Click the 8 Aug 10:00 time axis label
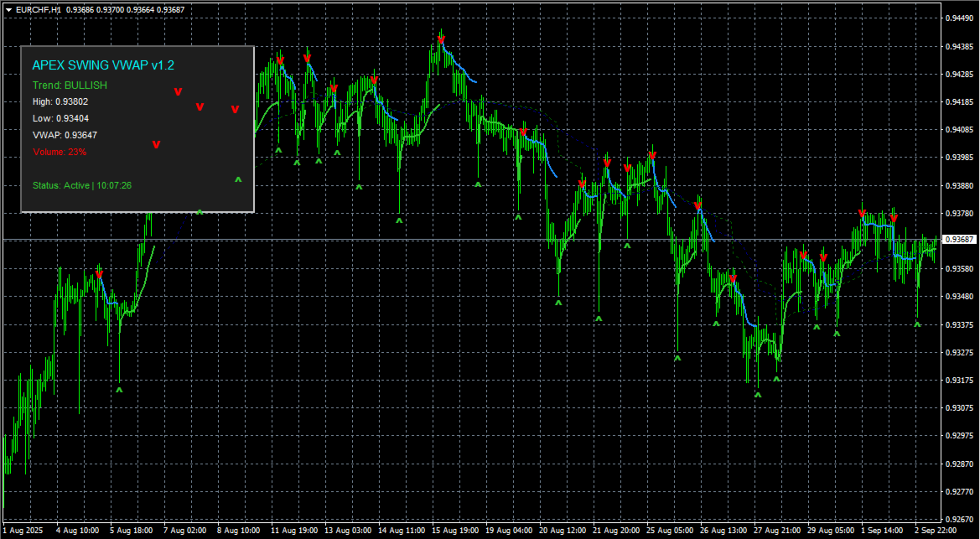 (239, 531)
